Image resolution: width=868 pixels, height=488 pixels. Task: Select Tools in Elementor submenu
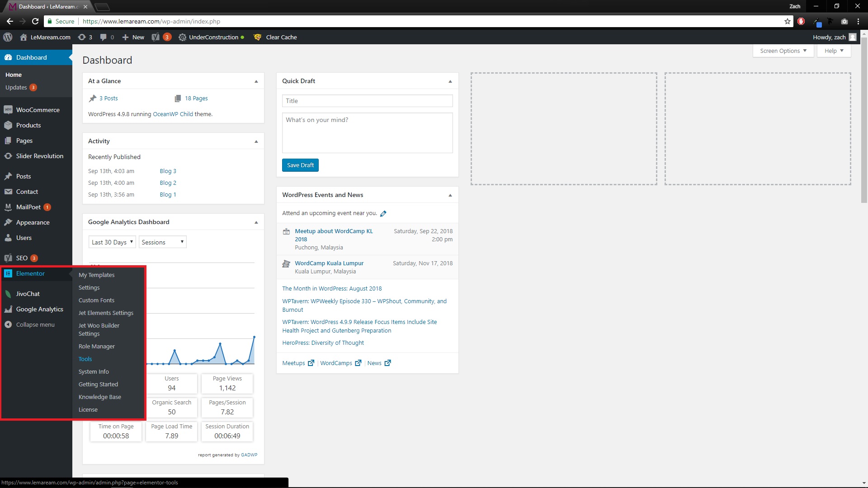coord(85,359)
